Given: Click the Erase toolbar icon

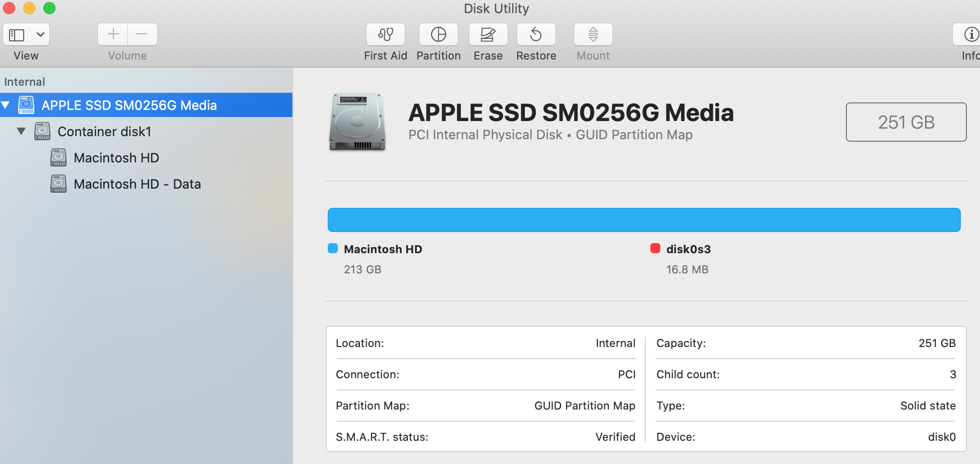Looking at the screenshot, I should click(x=488, y=35).
